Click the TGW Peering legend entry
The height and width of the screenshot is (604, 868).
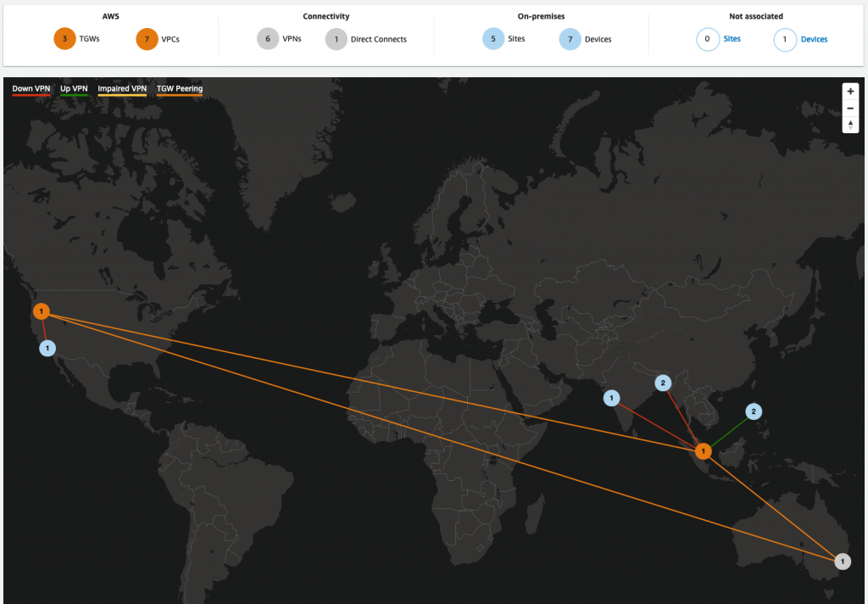(180, 89)
